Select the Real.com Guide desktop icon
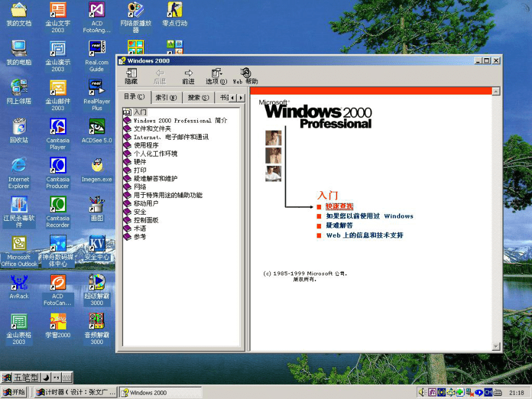This screenshot has height=399, width=532. [97, 56]
